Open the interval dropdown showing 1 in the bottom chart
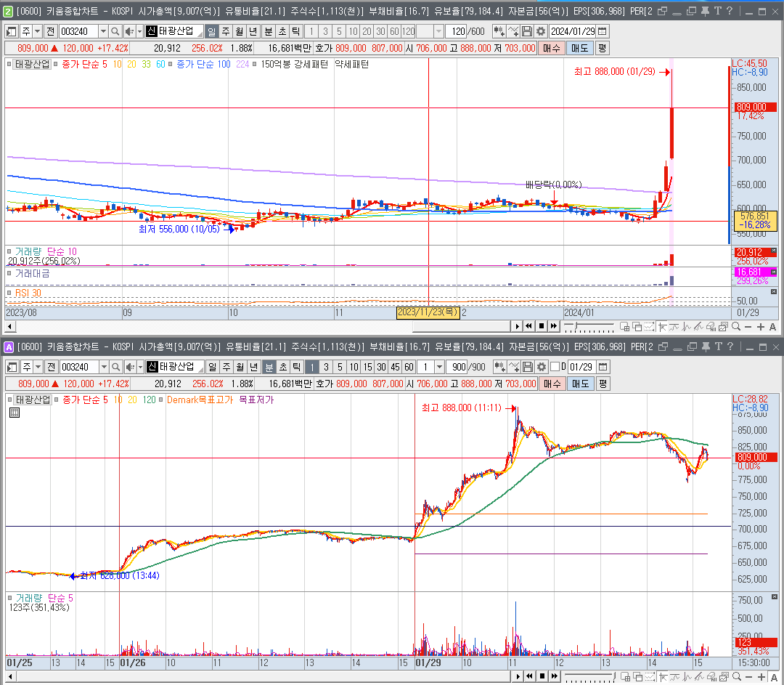The width and height of the screenshot is (784, 685). (x=439, y=368)
